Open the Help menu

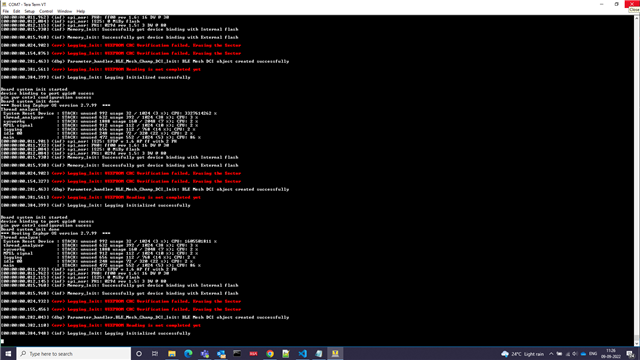coord(81,11)
